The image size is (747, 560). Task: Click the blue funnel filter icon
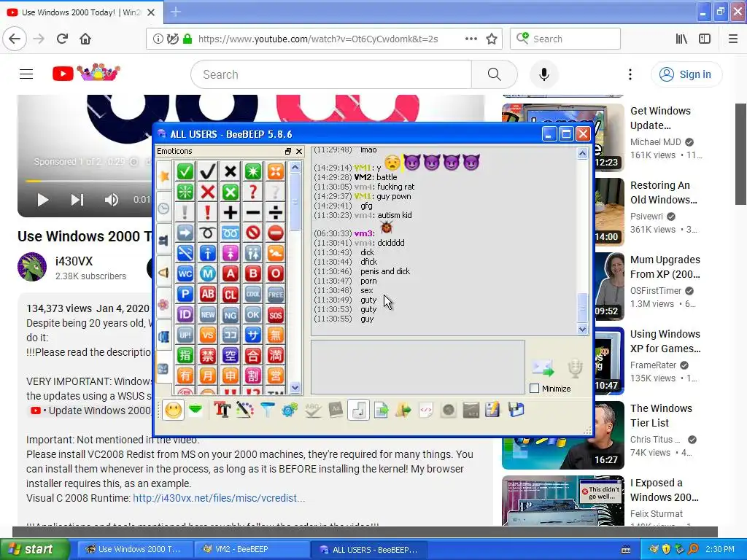pyautogui.click(x=268, y=410)
